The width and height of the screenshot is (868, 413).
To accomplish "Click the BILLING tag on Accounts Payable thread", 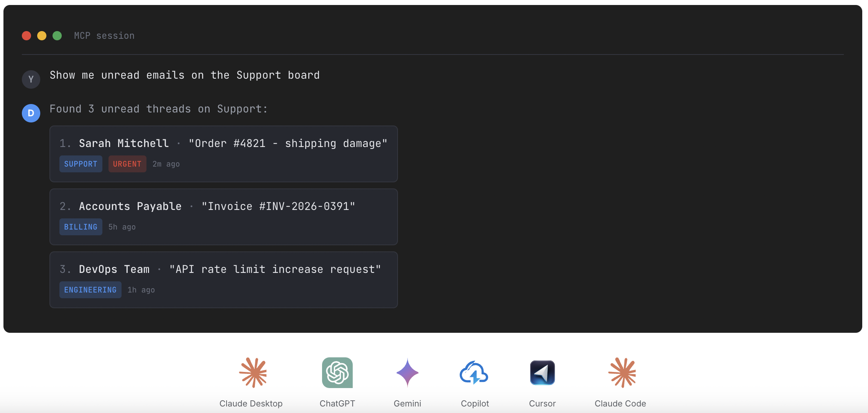I will 81,227.
